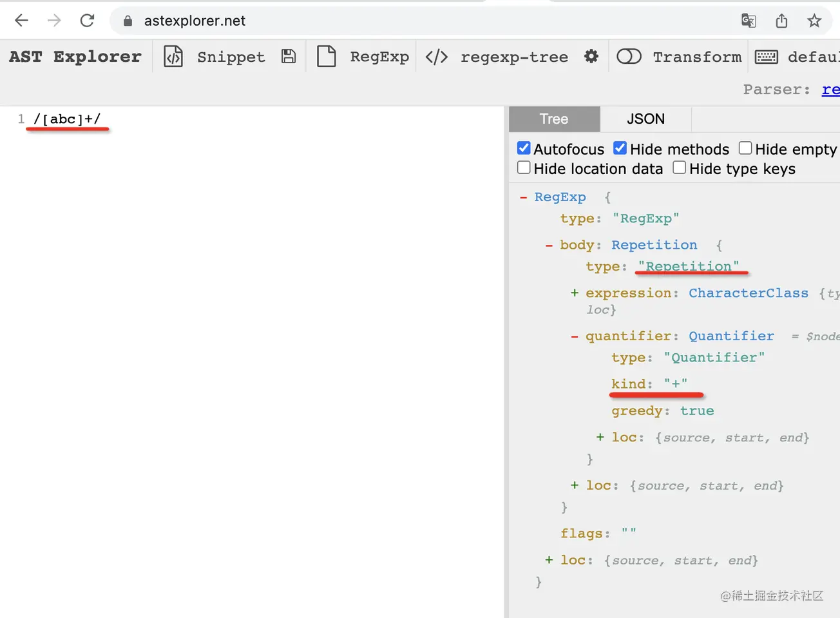This screenshot has height=618, width=840.
Task: Open the Transform menu label
Action: [697, 57]
